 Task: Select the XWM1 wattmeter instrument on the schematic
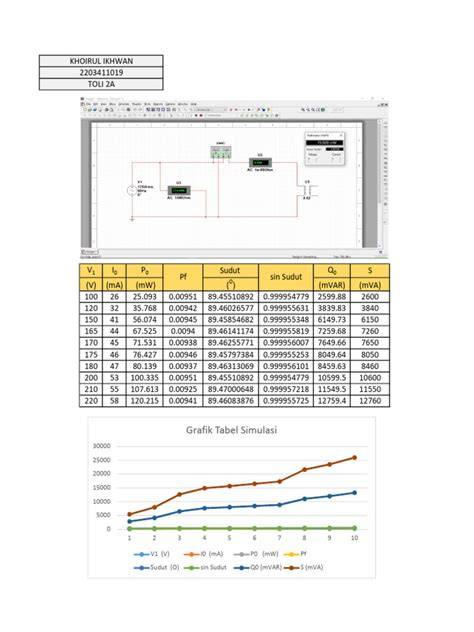pos(220,152)
